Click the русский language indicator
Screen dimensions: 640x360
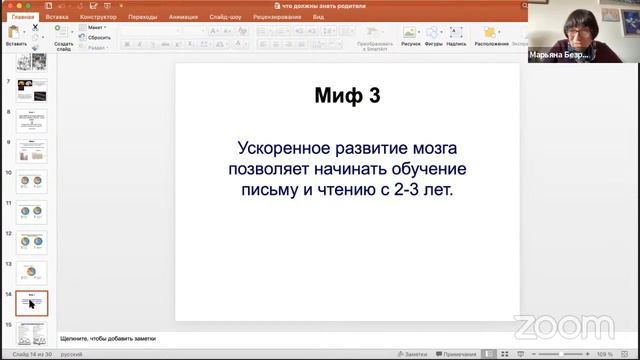[x=71, y=354]
